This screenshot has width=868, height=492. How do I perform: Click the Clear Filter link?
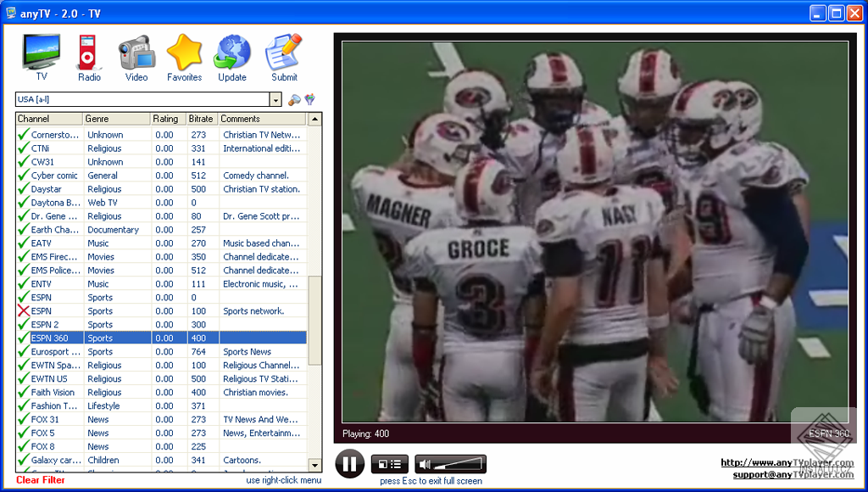pos(41,480)
